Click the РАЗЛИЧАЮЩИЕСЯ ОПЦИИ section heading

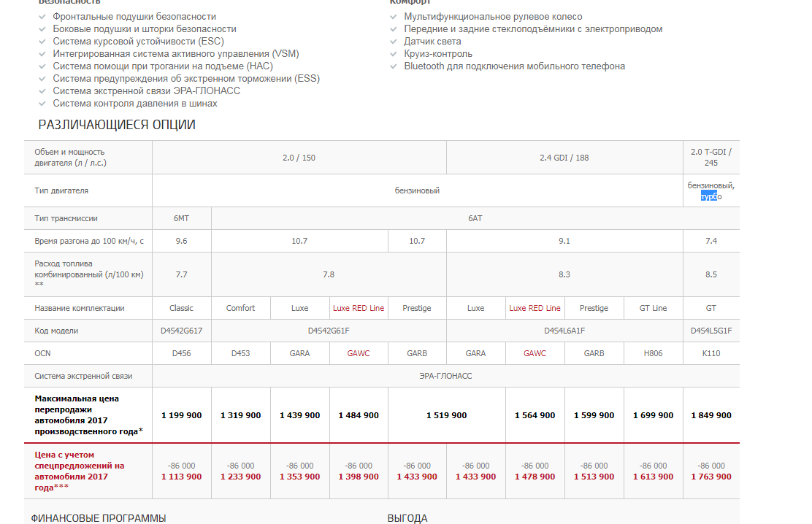tap(117, 125)
